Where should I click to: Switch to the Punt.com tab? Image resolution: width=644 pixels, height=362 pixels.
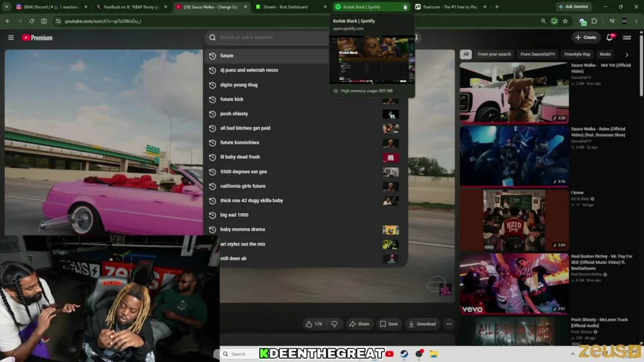click(450, 7)
